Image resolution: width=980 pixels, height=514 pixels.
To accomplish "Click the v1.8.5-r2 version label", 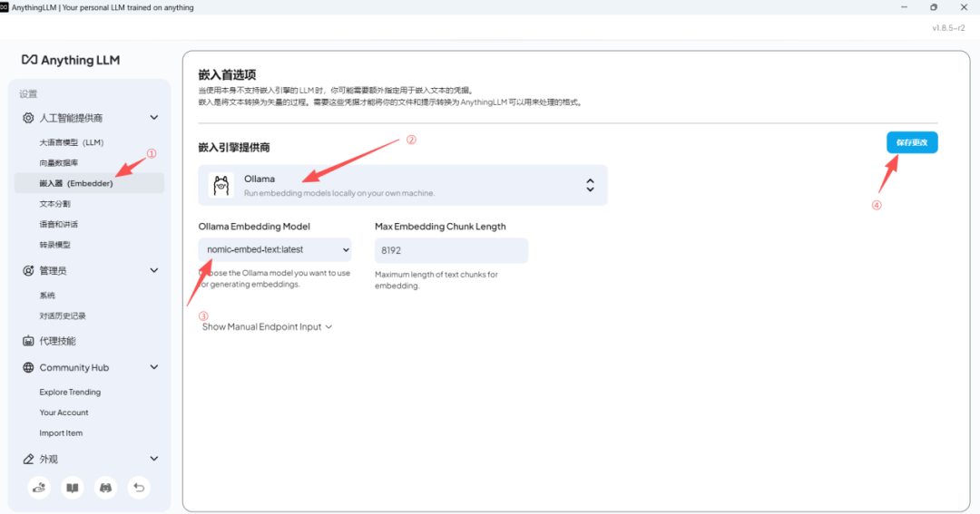I will (948, 28).
